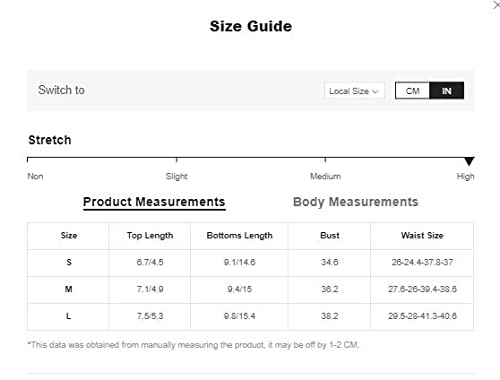Select the size M row
Screen dimensions: 500x380
pos(250,290)
